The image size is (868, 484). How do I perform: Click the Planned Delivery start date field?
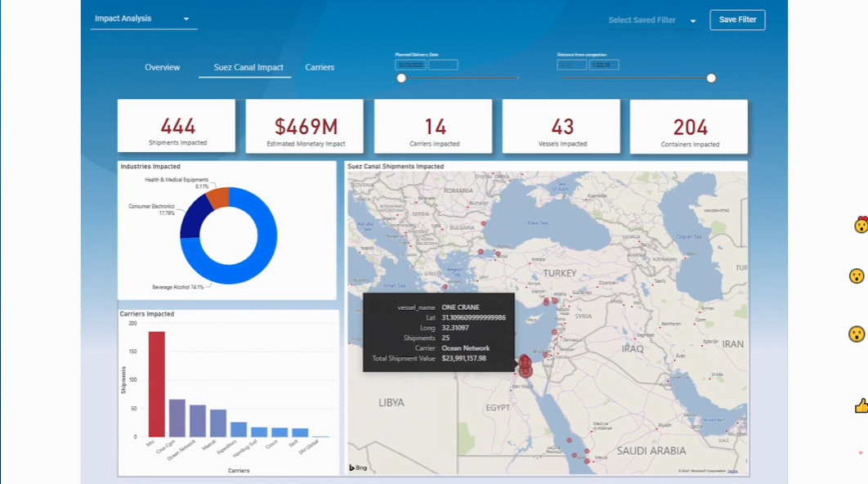[x=410, y=65]
